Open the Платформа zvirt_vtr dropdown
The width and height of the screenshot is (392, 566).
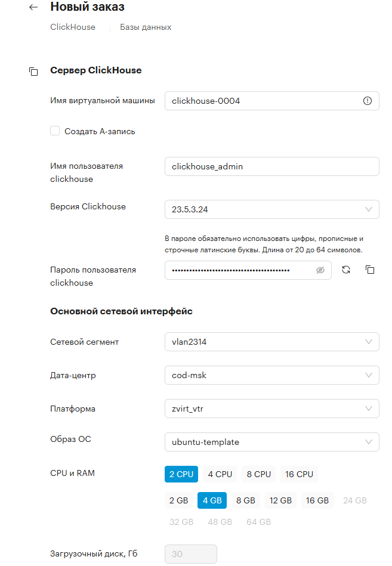click(x=272, y=409)
